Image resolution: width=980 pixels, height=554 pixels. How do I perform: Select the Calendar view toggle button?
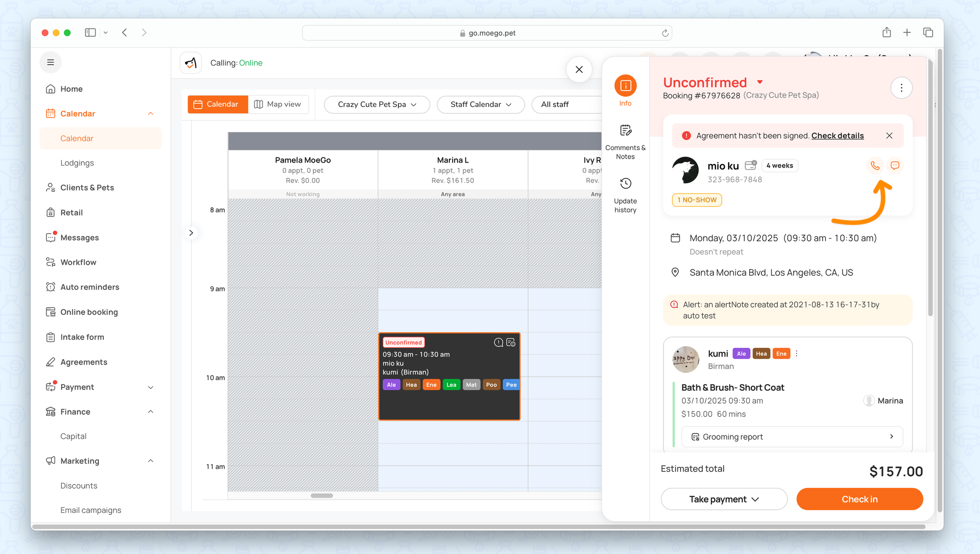pos(217,104)
